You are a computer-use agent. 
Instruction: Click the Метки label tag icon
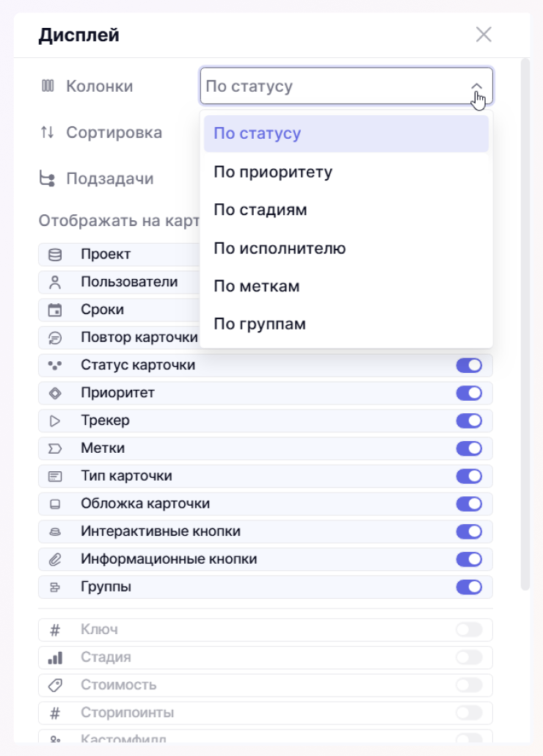pos(55,448)
